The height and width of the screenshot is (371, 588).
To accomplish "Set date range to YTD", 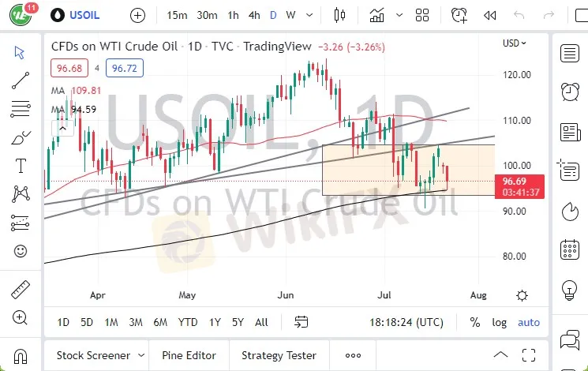I will 188,322.
